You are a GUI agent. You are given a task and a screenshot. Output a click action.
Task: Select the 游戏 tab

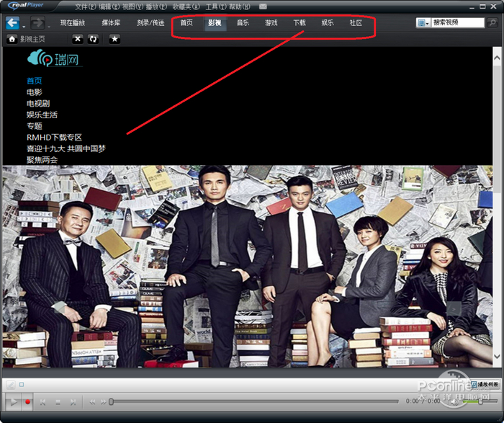(271, 23)
